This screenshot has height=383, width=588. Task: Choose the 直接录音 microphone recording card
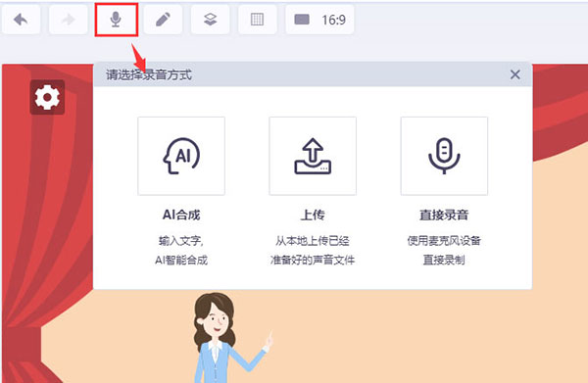(x=444, y=156)
